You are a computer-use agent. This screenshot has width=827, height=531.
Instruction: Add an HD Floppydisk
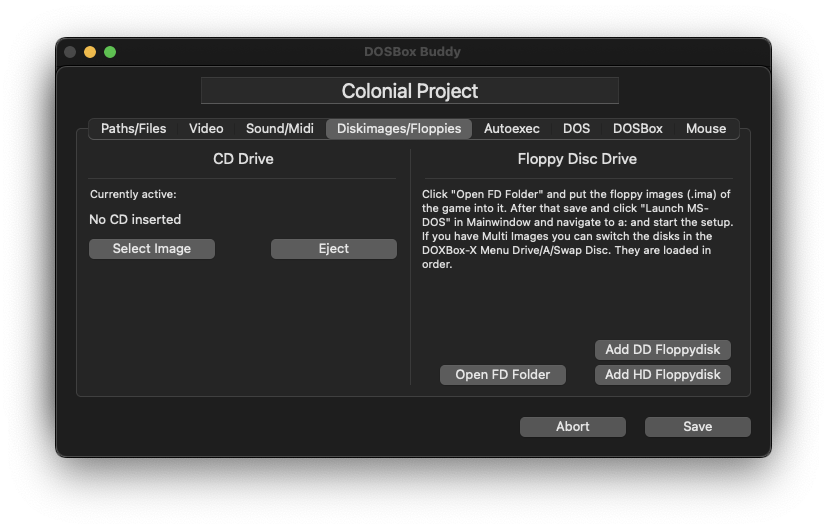pos(662,375)
